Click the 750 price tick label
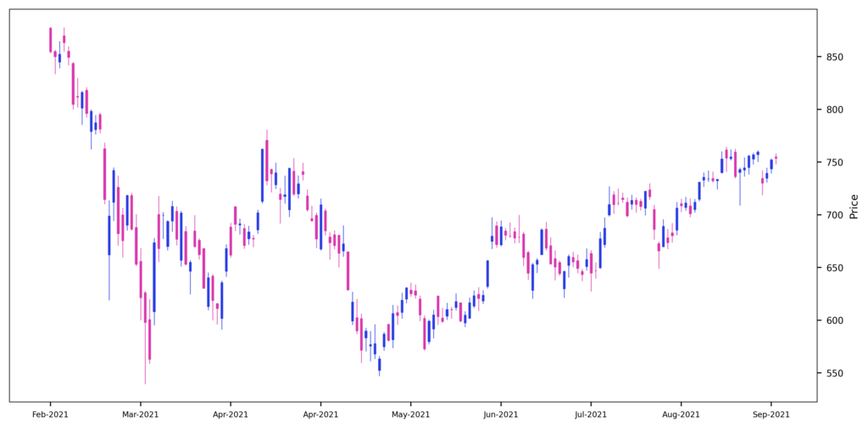The width and height of the screenshot is (868, 428). pyautogui.click(x=834, y=163)
